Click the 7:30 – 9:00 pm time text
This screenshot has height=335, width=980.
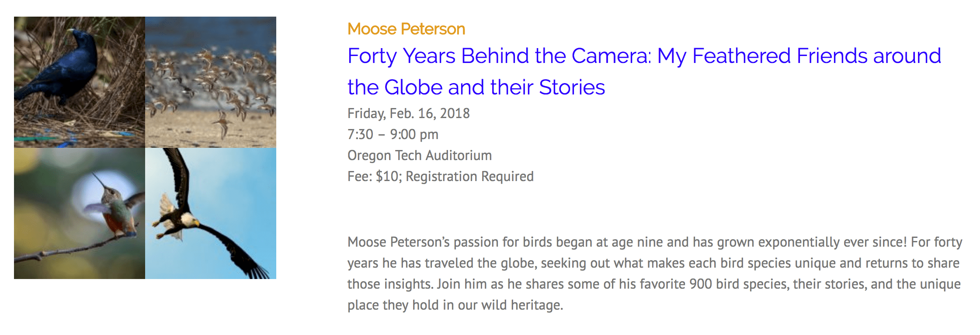pyautogui.click(x=393, y=134)
